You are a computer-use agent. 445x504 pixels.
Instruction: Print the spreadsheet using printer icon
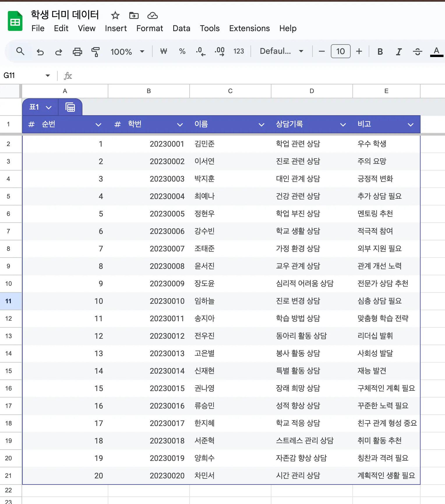click(x=77, y=52)
